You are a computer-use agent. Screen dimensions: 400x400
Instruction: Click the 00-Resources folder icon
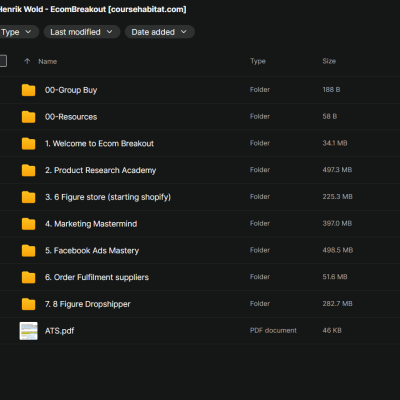tap(28, 117)
